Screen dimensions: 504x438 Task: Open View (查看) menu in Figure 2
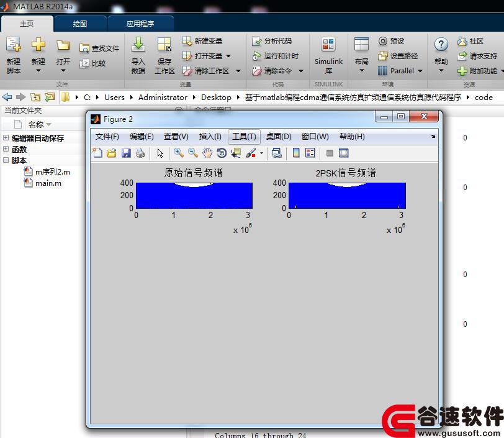click(x=176, y=137)
